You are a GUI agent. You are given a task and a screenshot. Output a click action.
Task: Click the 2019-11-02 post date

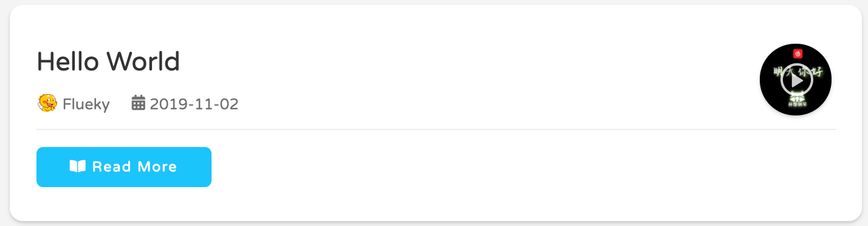194,104
